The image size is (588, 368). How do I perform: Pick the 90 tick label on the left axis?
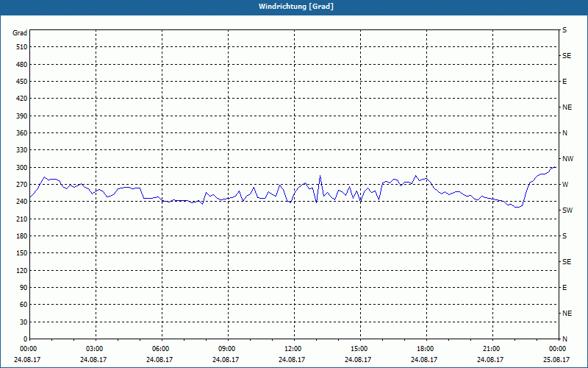(x=24, y=288)
